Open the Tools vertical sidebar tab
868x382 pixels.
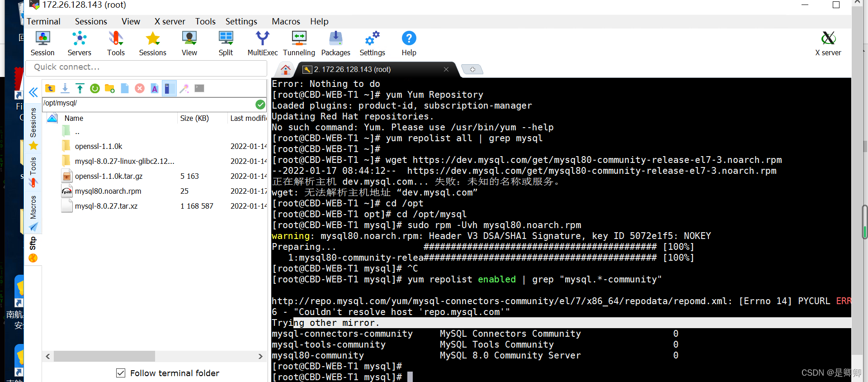(33, 172)
